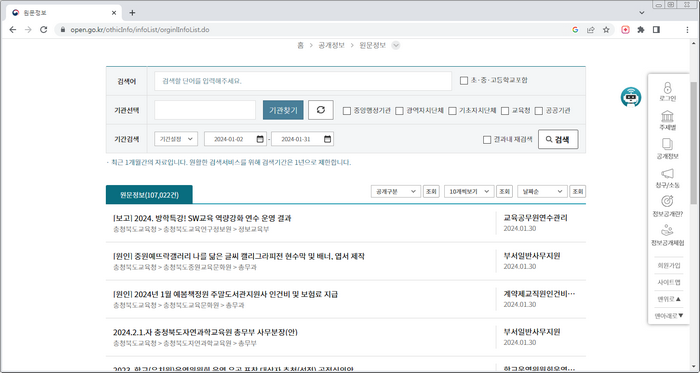Open the SW교육 역량강화 연수 운영 결과 document
The image size is (700, 373).
[202, 219]
